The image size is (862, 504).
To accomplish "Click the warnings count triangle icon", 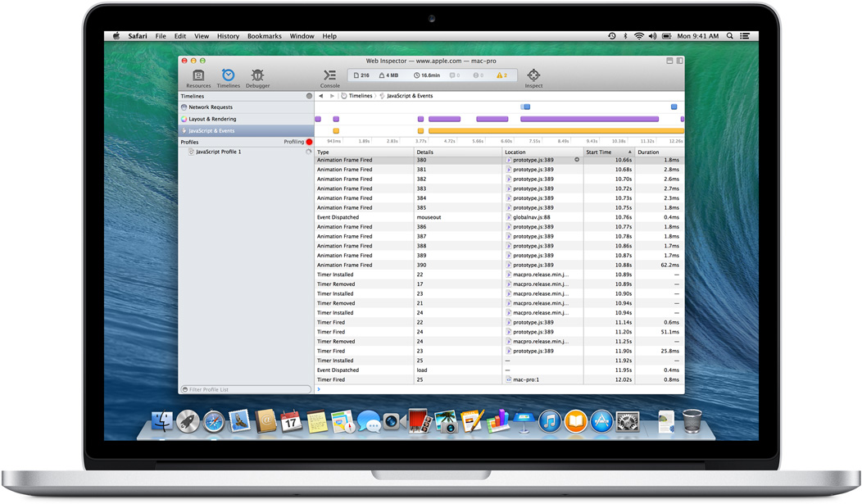I will [501, 75].
